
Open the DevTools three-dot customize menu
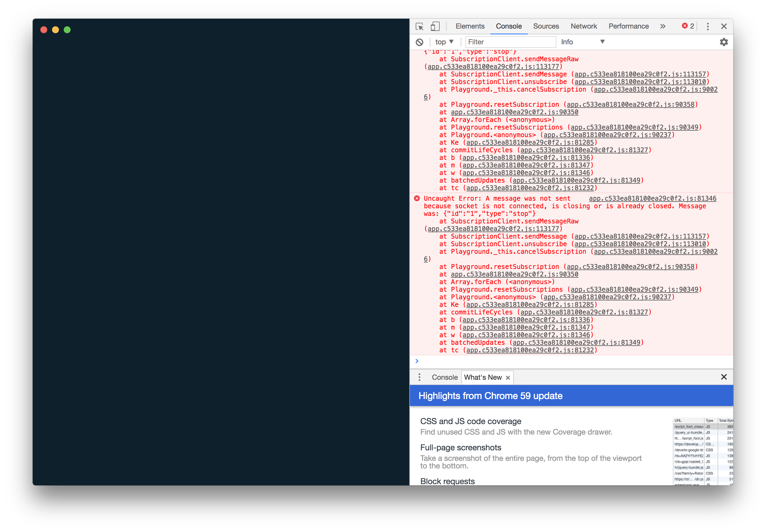(x=708, y=26)
